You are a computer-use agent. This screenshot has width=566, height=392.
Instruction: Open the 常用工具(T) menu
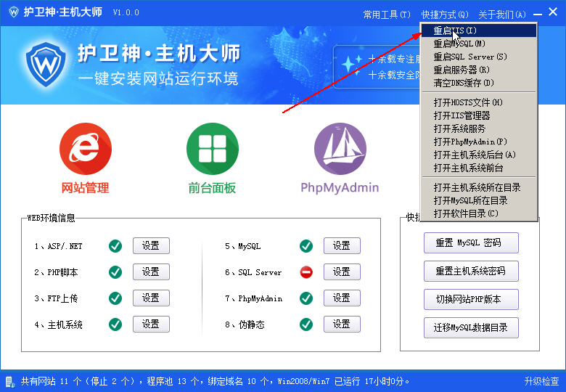386,15
